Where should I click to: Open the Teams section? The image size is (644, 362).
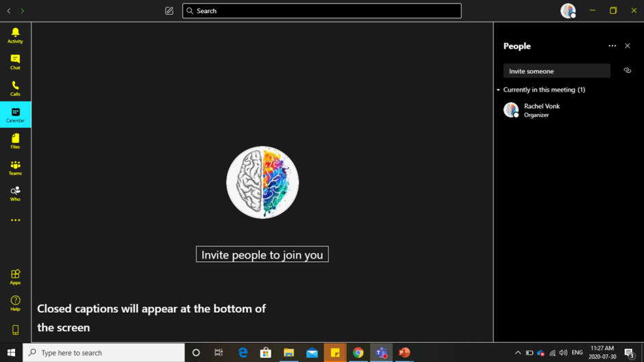point(15,168)
